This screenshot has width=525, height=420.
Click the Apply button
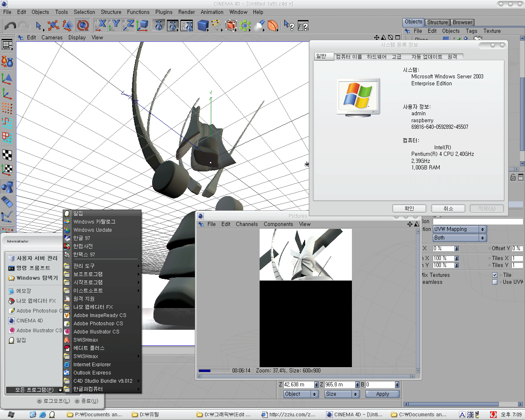click(383, 394)
